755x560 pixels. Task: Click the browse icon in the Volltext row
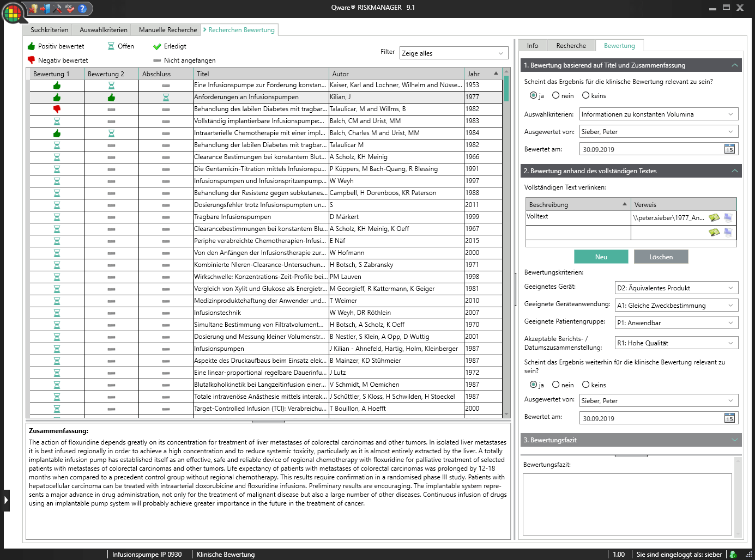point(714,217)
